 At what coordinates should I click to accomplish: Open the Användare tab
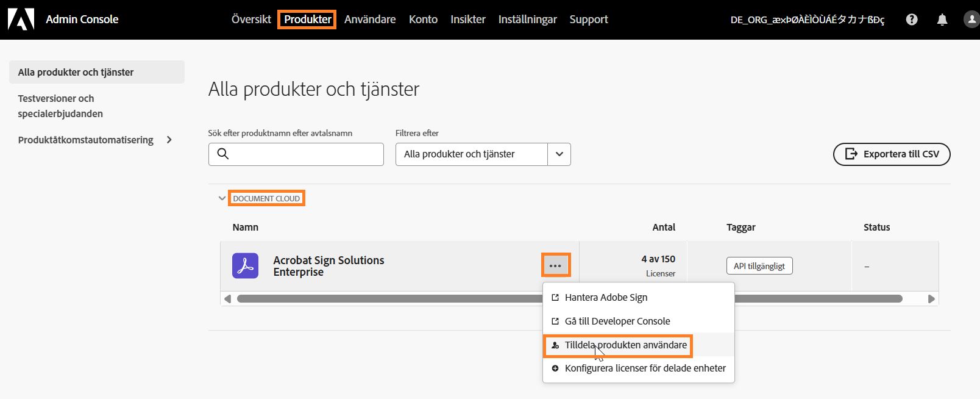point(370,20)
